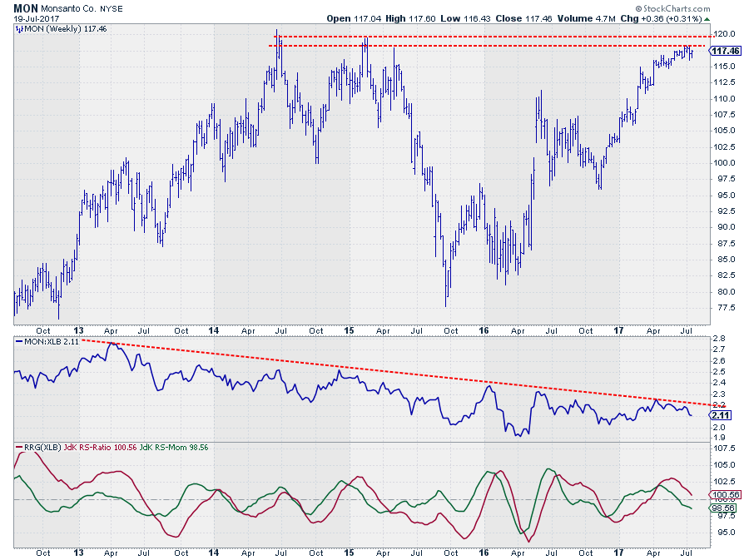
Task: Click the upper red dashed resistance line
Action: (x=499, y=37)
